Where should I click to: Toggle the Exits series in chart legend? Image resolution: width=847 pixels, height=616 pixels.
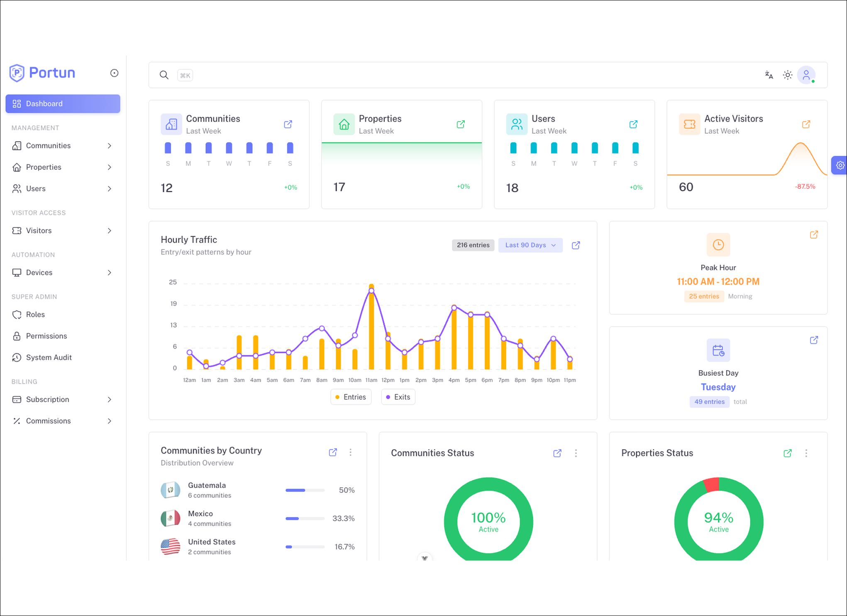click(x=398, y=397)
